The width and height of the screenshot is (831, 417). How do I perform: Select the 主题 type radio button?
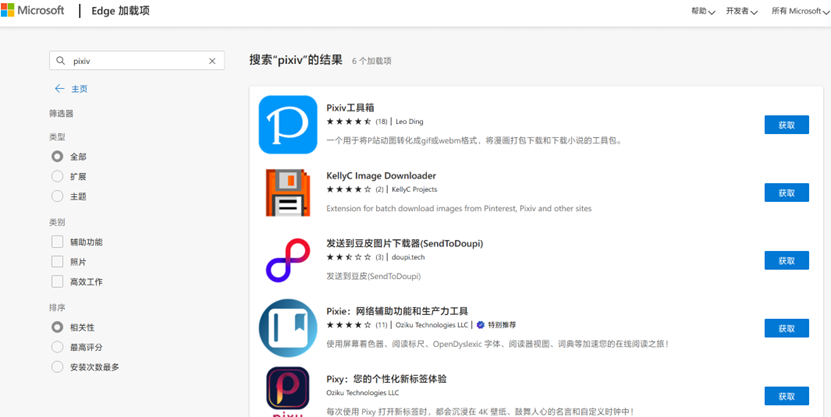pos(57,197)
